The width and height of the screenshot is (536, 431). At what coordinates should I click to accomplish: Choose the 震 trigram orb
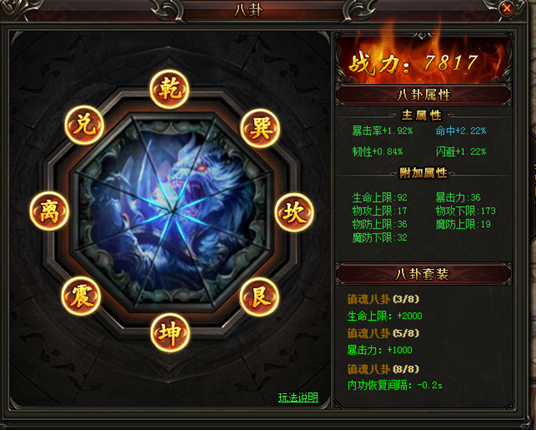pyautogui.click(x=81, y=296)
